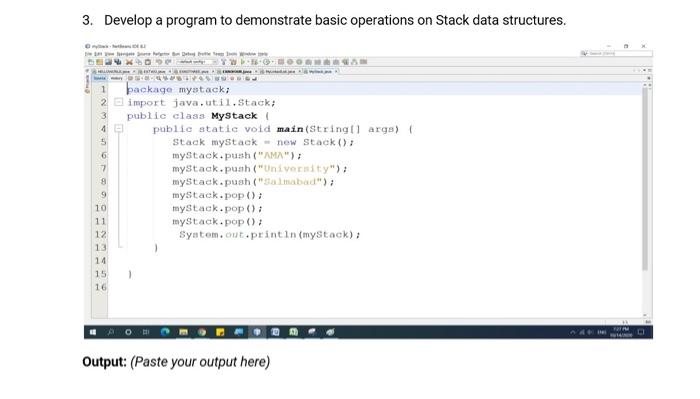Click the Build Project hammer icon
The image size is (700, 399).
(224, 62)
